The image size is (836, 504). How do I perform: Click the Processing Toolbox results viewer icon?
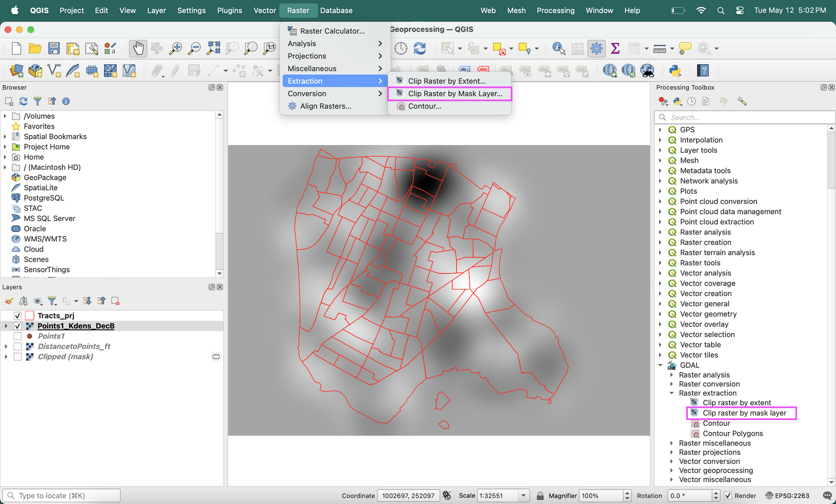[x=706, y=101]
